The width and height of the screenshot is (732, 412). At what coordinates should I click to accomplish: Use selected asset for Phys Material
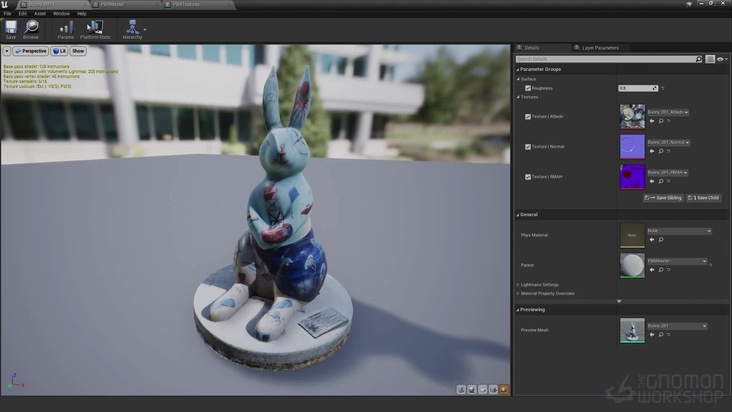652,240
